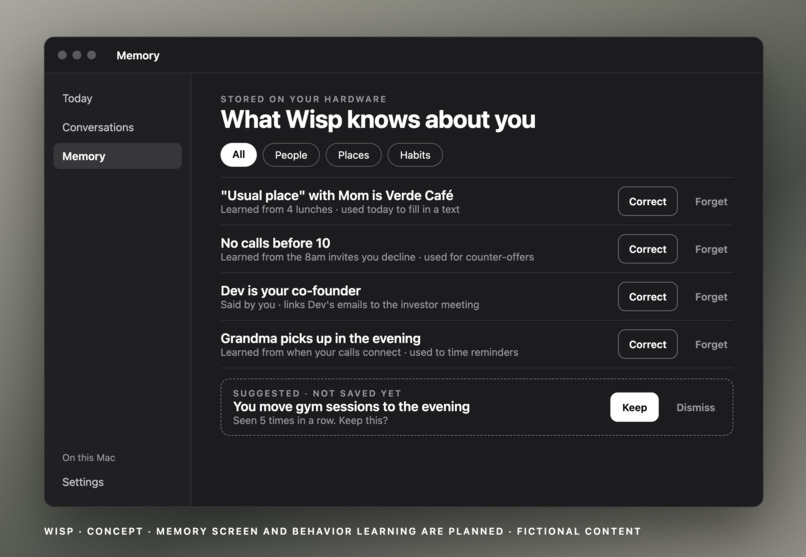The image size is (806, 557).
Task: Correct the No calls before 10 memory
Action: [x=647, y=249]
